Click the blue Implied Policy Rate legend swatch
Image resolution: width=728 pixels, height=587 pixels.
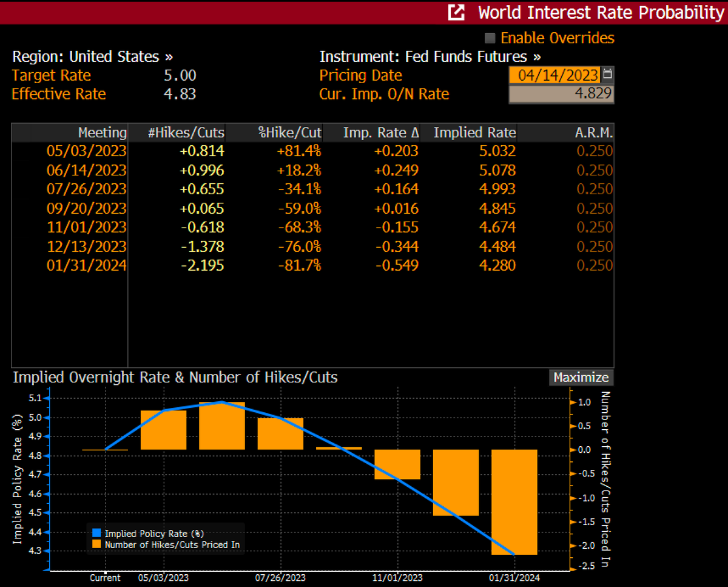click(96, 534)
